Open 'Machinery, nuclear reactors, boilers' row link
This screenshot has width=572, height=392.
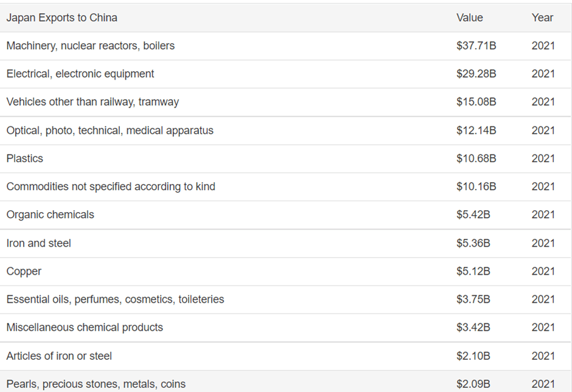[91, 46]
